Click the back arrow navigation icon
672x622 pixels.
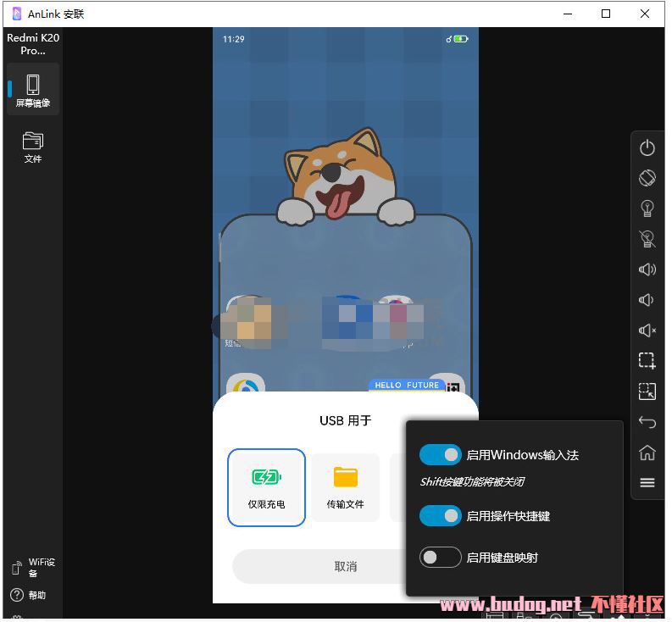[x=647, y=422]
